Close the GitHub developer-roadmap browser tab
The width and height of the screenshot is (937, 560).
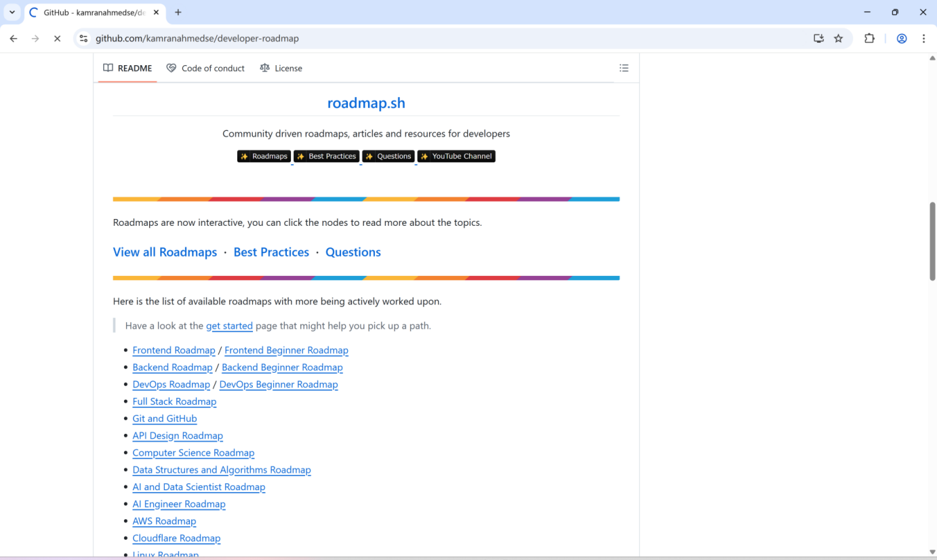156,12
